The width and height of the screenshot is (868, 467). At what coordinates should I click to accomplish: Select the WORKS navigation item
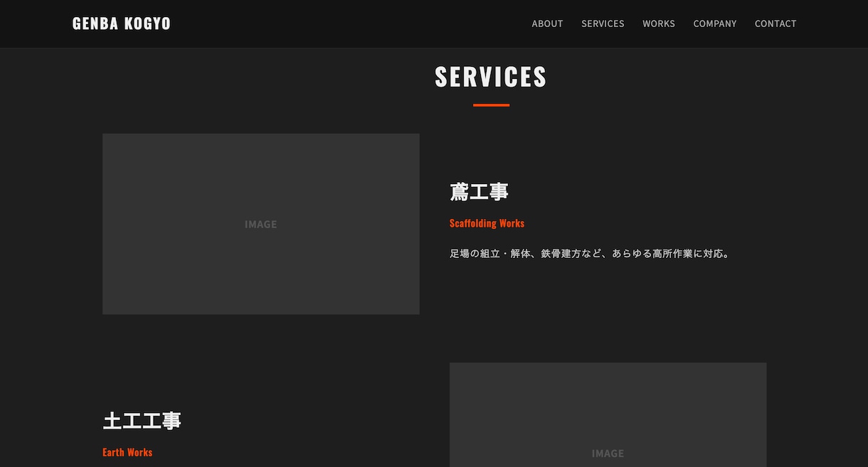pos(659,23)
